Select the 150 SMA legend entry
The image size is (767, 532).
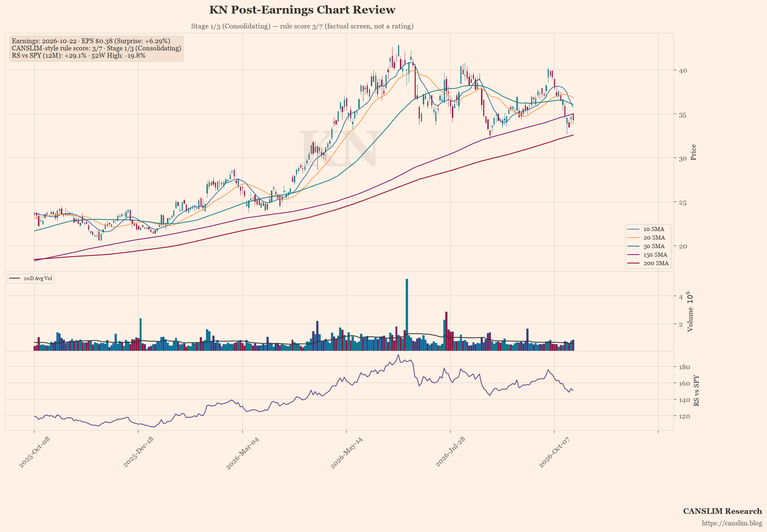coord(648,255)
